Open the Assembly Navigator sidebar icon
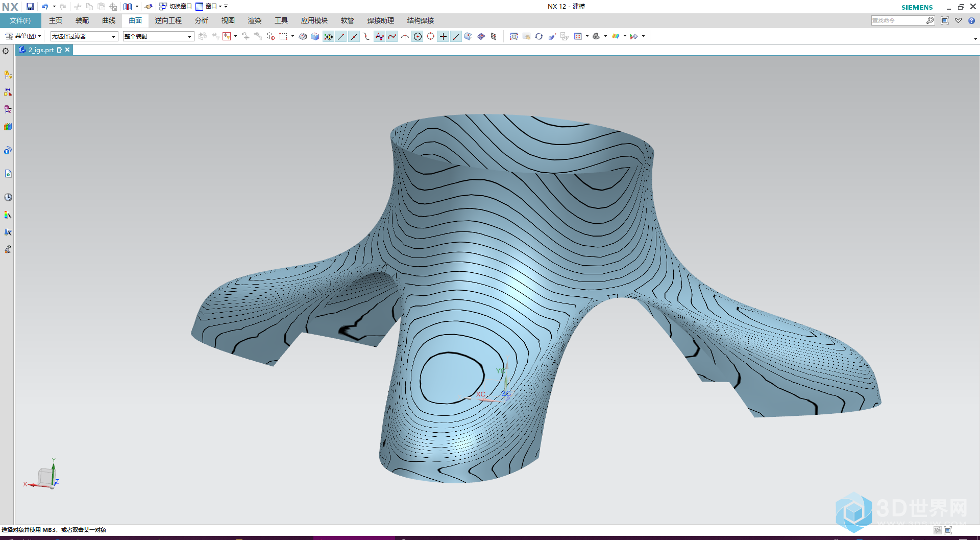Viewport: 980px width, 540px height. coord(8,75)
